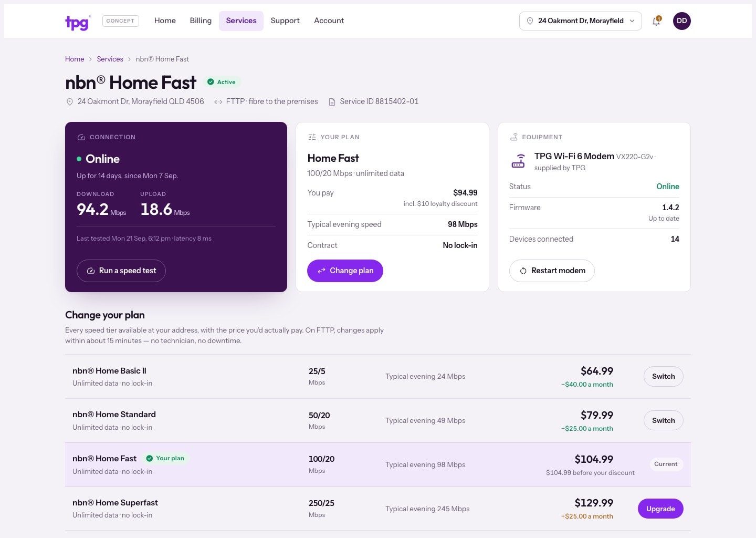This screenshot has width=756, height=538.
Task: Click the Home breadcrumb link
Action: pyautogui.click(x=75, y=59)
